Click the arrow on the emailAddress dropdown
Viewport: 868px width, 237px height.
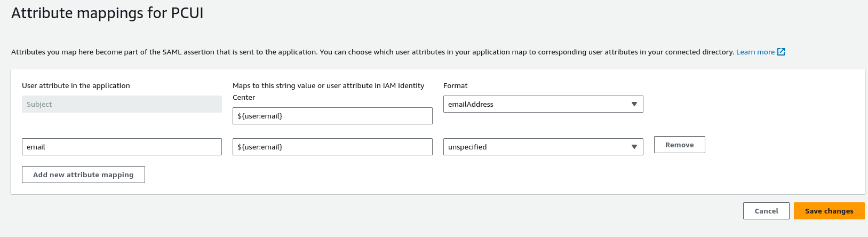634,104
